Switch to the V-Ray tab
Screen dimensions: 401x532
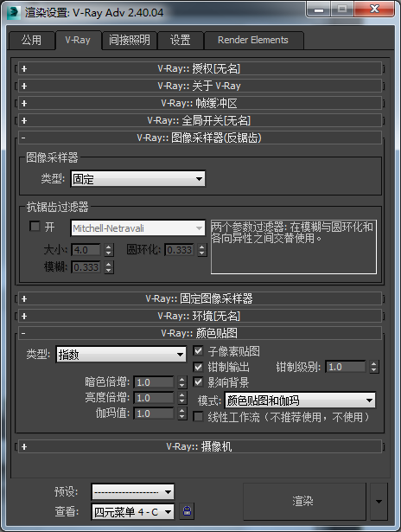78,41
